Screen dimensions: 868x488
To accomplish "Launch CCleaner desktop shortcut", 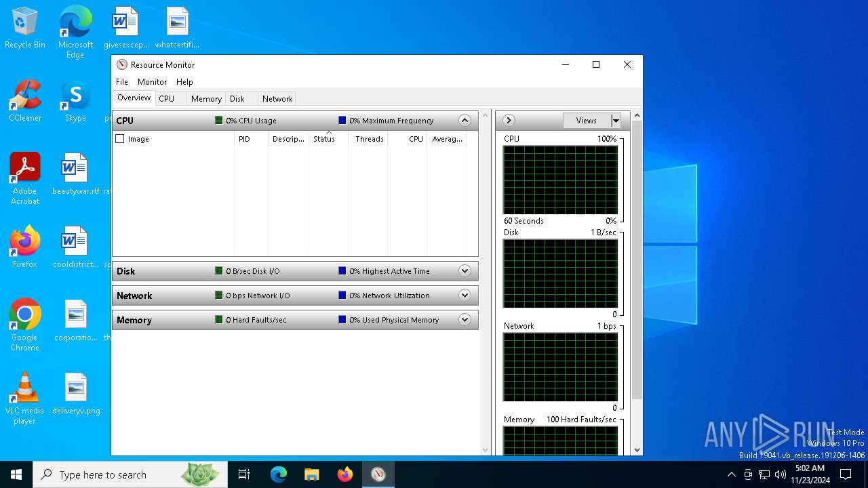I will (x=25, y=101).
